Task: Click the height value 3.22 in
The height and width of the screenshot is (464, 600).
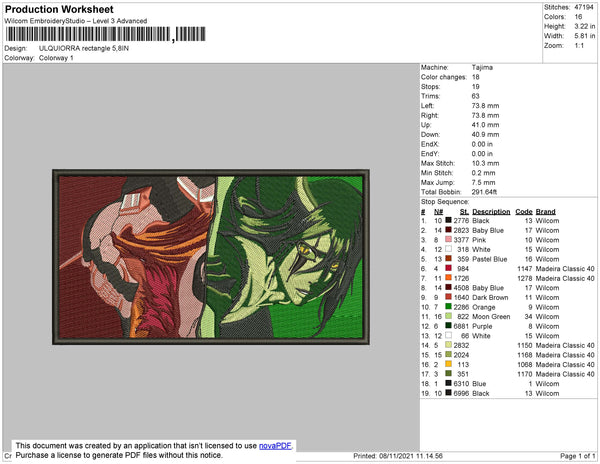Action: pyautogui.click(x=585, y=26)
